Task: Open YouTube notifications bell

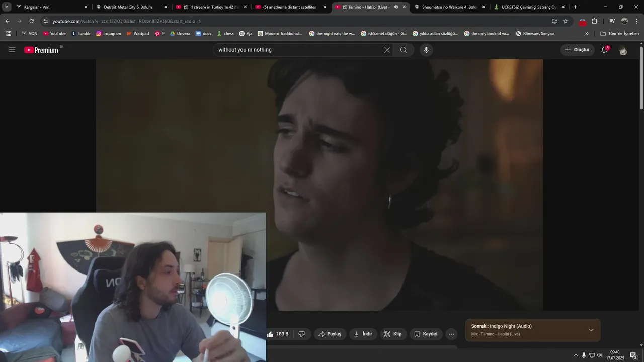Action: [605, 50]
